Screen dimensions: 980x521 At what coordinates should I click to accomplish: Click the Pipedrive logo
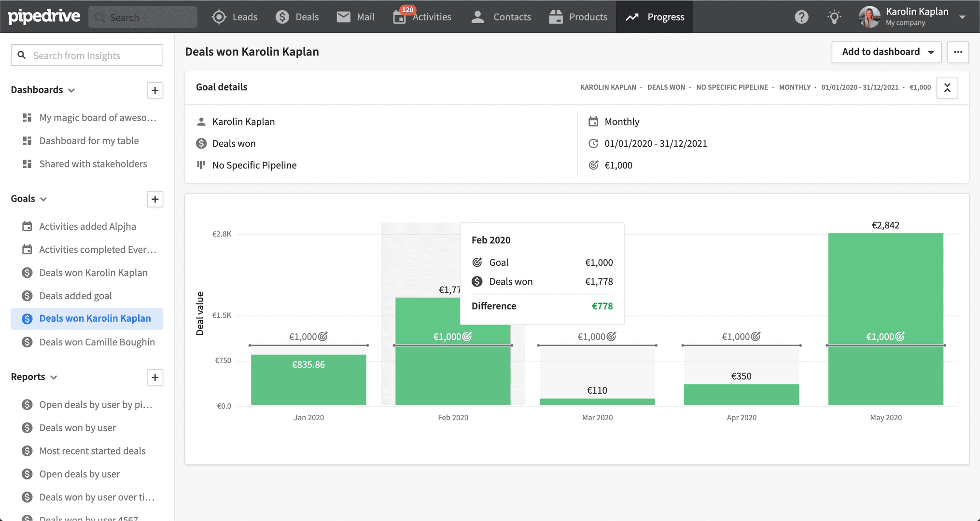pos(44,16)
